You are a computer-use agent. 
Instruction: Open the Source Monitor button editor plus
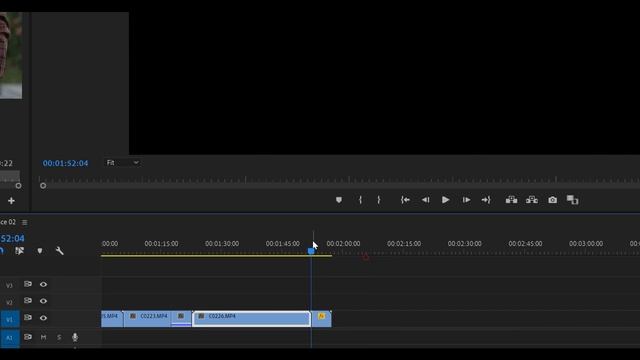11,201
